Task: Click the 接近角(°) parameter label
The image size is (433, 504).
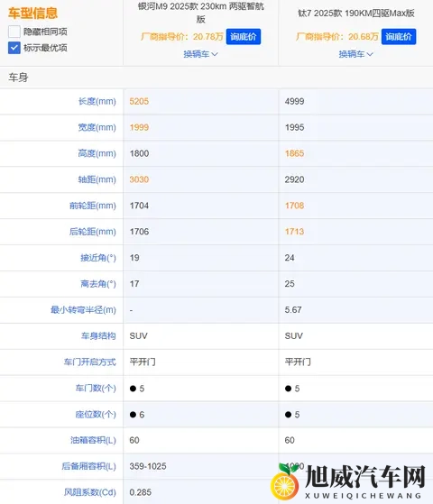Action: [98, 258]
